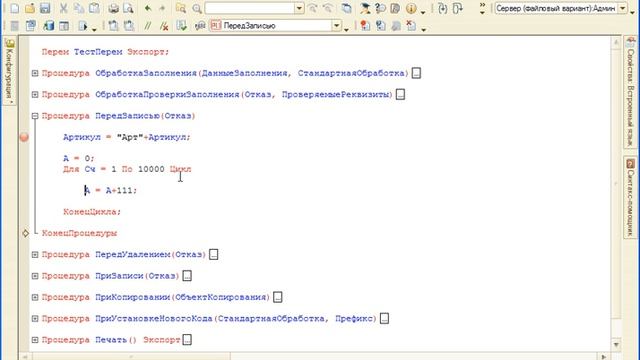Viewport: 640px width, 360px height.
Task: Expand procedure Печать
Action: [35, 340]
